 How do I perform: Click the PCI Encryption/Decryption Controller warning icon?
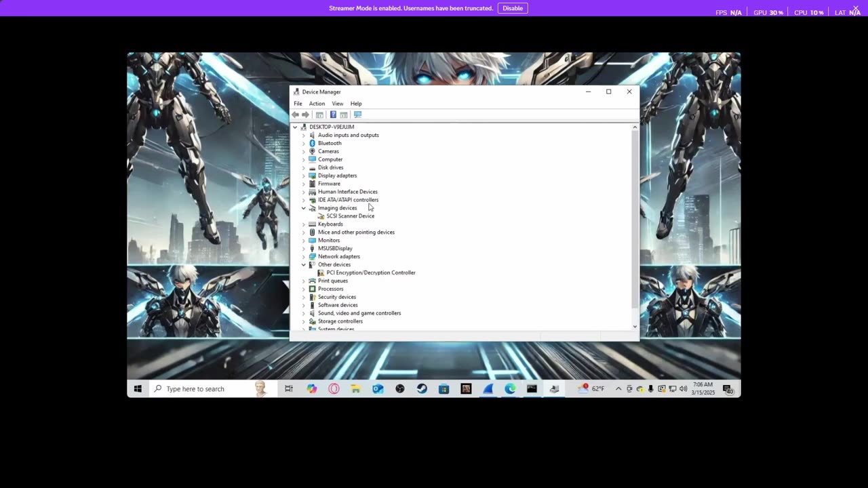pos(321,272)
